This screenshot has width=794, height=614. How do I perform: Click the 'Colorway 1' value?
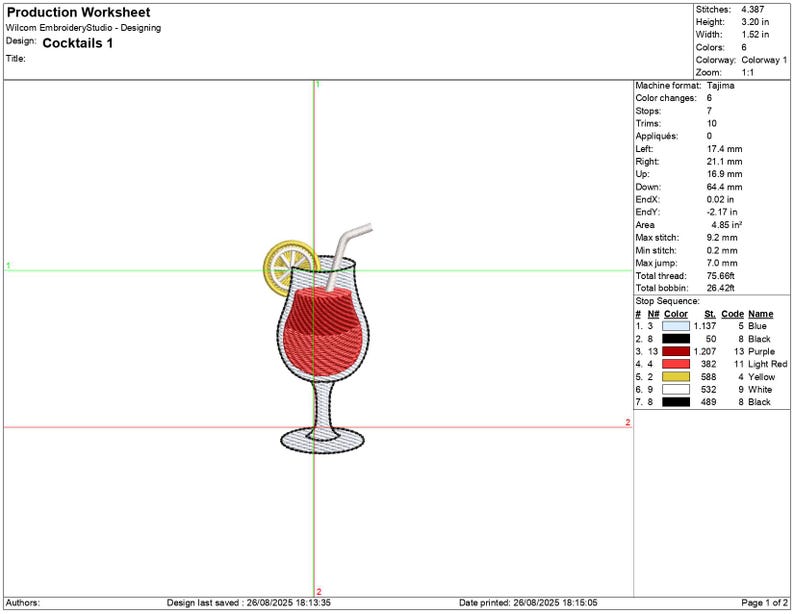click(x=764, y=60)
